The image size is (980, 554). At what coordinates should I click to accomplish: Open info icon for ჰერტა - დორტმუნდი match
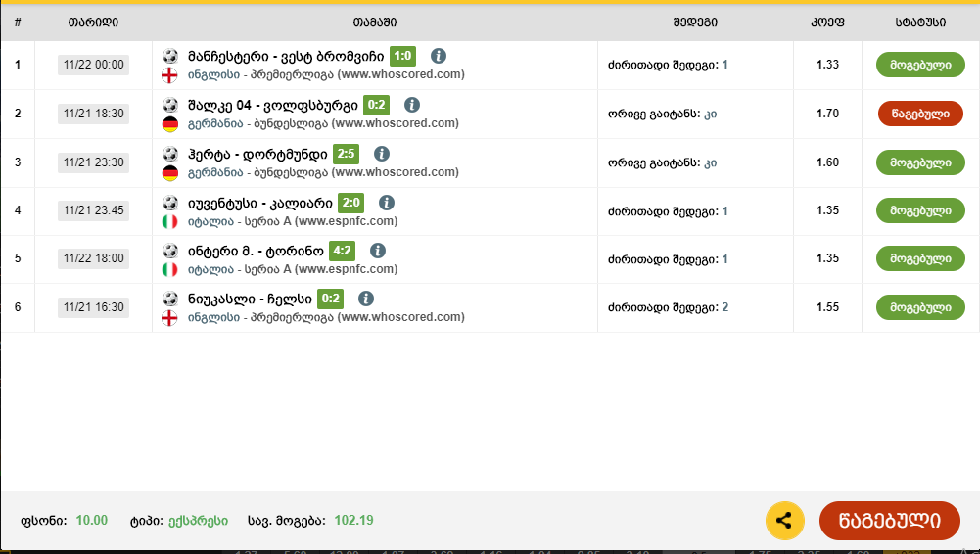[381, 154]
